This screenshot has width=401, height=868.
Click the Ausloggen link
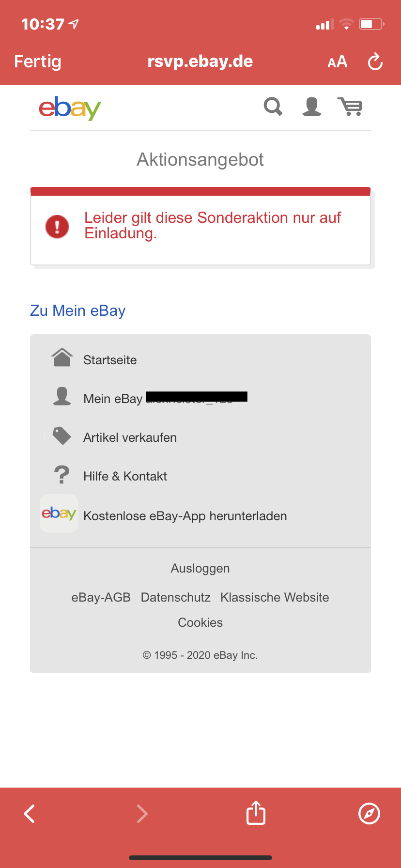click(x=200, y=568)
